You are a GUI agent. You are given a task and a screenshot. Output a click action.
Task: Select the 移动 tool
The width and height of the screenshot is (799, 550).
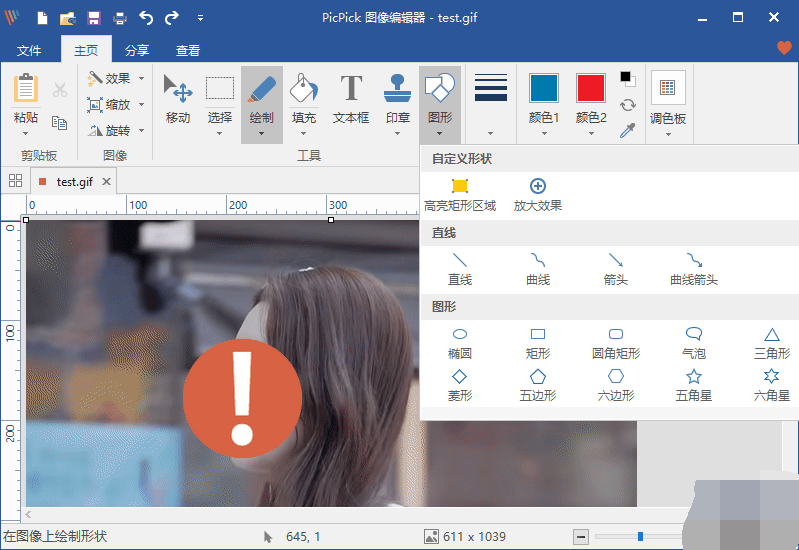(178, 99)
